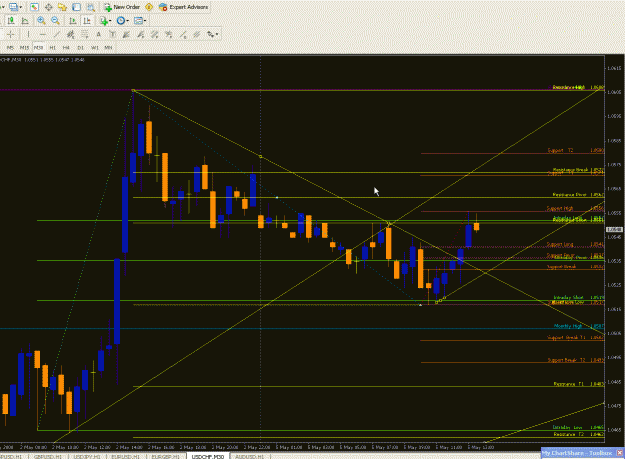Image resolution: width=625 pixels, height=459 pixels.
Task: Open the AUDUSD,H1 chart tab
Action: coord(250,456)
